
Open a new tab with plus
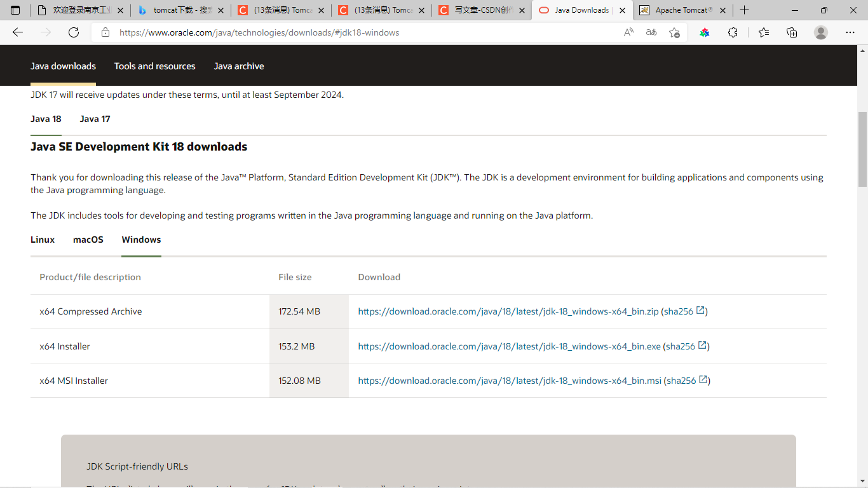click(x=745, y=10)
